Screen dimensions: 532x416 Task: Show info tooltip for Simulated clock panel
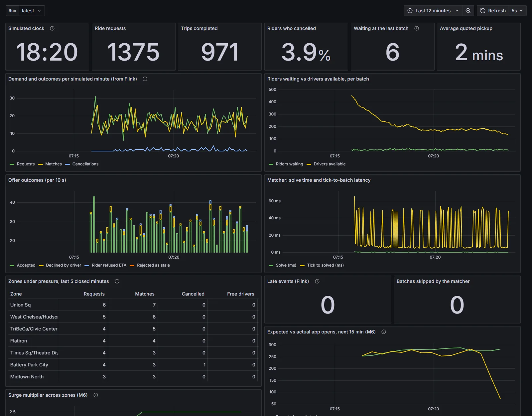[52, 28]
